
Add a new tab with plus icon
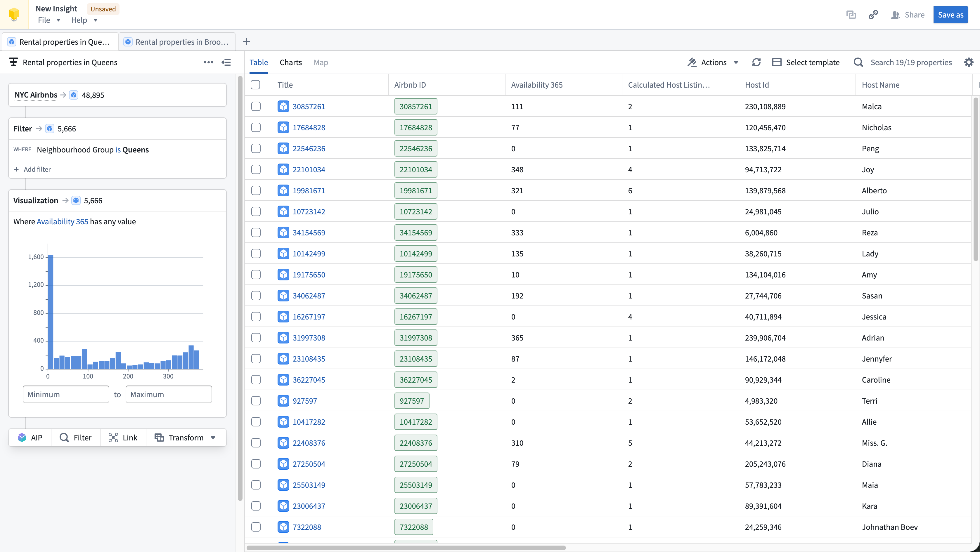(x=247, y=41)
